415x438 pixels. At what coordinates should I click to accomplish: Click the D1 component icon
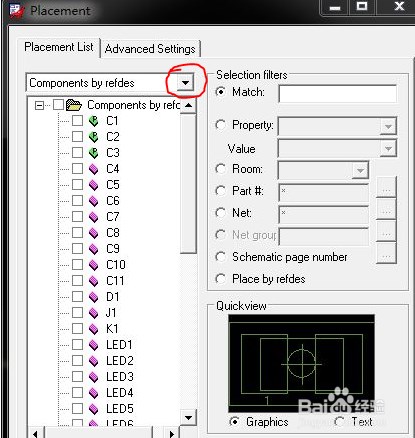(x=94, y=297)
